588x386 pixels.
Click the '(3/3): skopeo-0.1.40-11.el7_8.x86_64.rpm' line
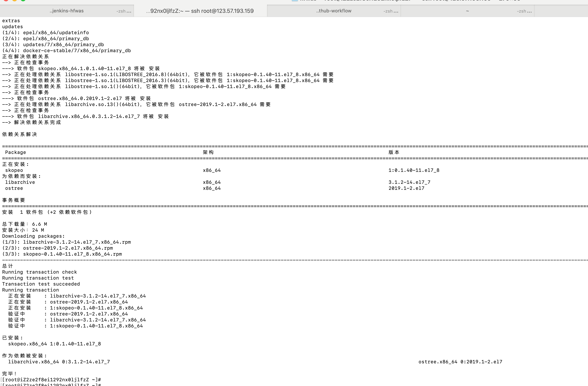(x=62, y=254)
